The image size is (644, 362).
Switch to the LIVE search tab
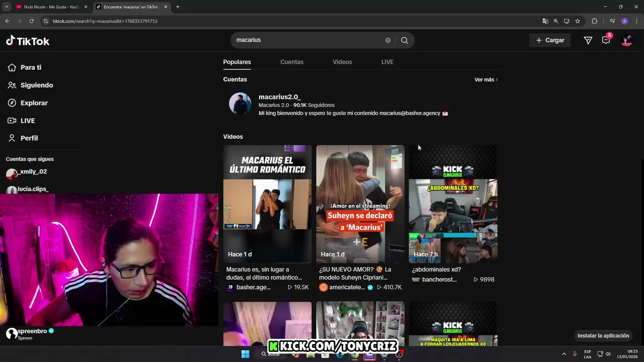tap(387, 62)
